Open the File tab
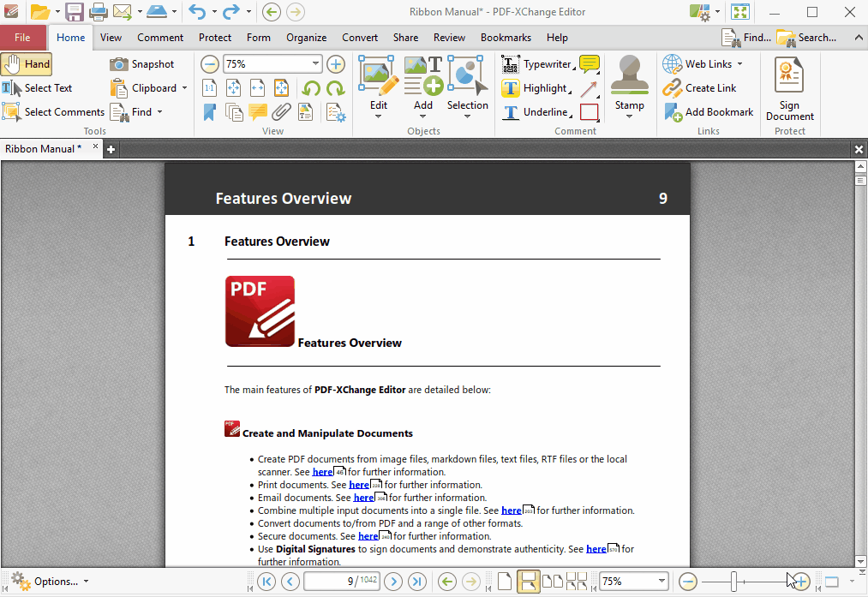The image size is (868, 597). click(x=22, y=38)
